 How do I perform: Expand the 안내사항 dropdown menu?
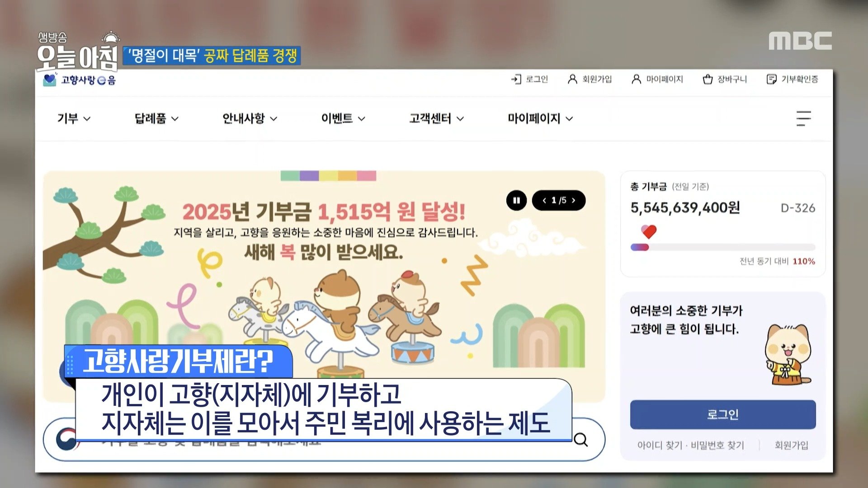250,118
